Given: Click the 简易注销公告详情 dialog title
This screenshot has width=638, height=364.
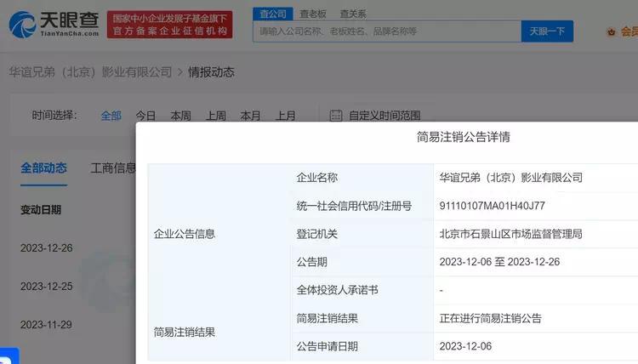Looking at the screenshot, I should tap(463, 137).
